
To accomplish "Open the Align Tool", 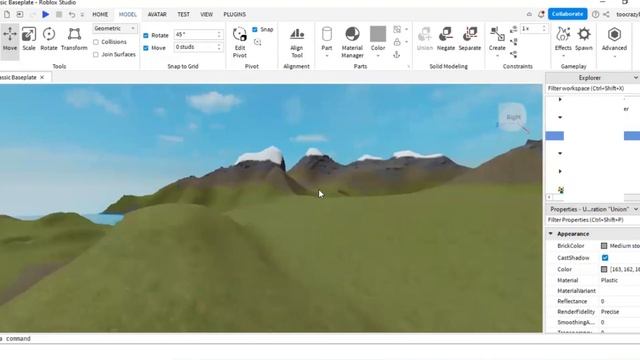I will (297, 42).
